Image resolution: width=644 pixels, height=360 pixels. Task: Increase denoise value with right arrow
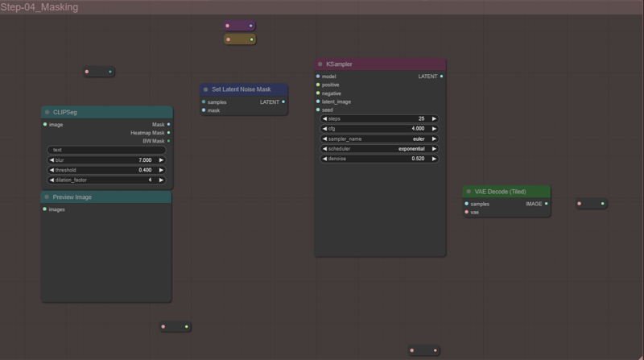tap(434, 159)
